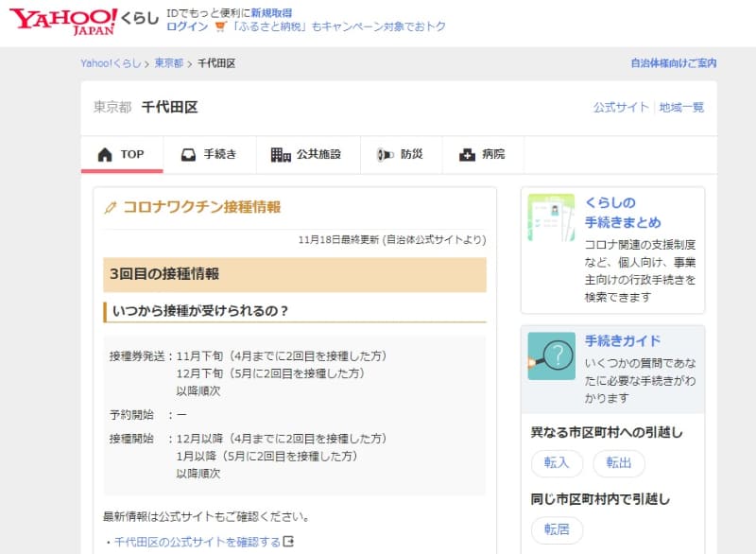
Task: Open 自治体様向けご案内 link
Action: pyautogui.click(x=674, y=63)
